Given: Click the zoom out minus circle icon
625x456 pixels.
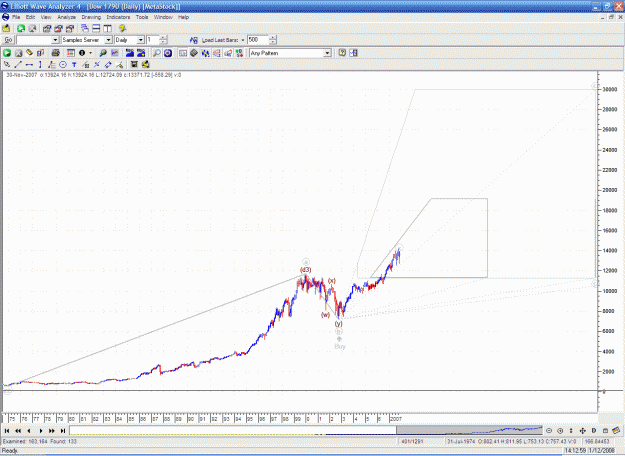Looking at the screenshot, I should (x=549, y=431).
